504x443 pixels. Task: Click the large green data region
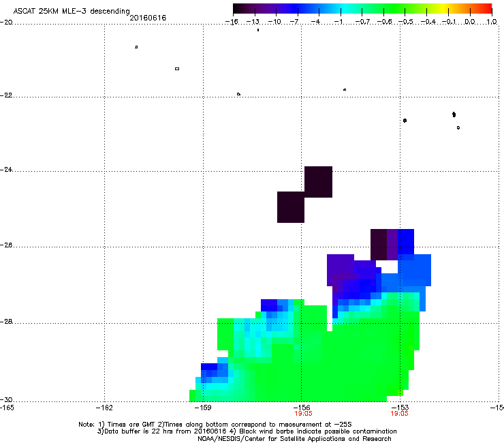pos(338,361)
